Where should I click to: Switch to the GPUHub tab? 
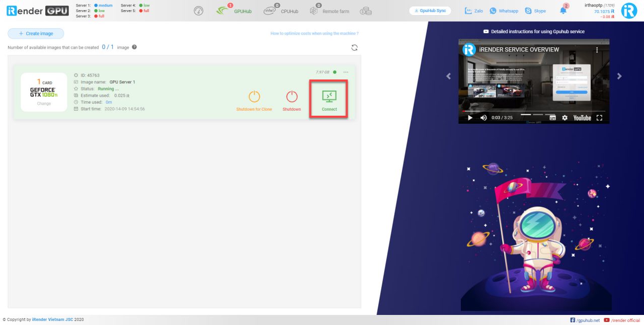tap(234, 11)
